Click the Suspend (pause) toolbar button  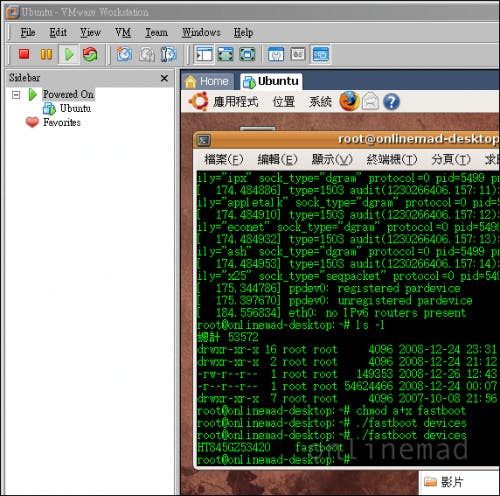(x=46, y=54)
